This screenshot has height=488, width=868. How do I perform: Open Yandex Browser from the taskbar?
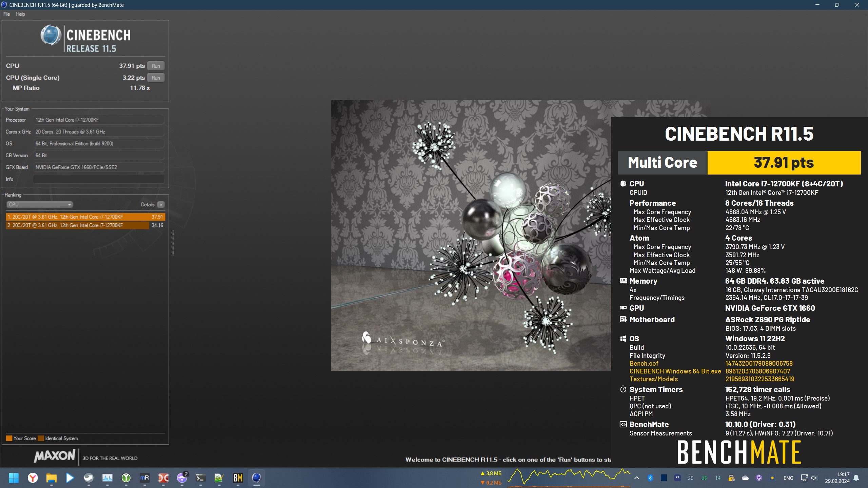33,478
